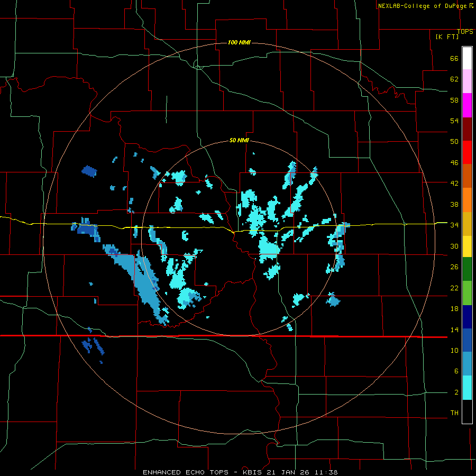
Task: Click the 38 legend value
Action: pyautogui.click(x=454, y=204)
